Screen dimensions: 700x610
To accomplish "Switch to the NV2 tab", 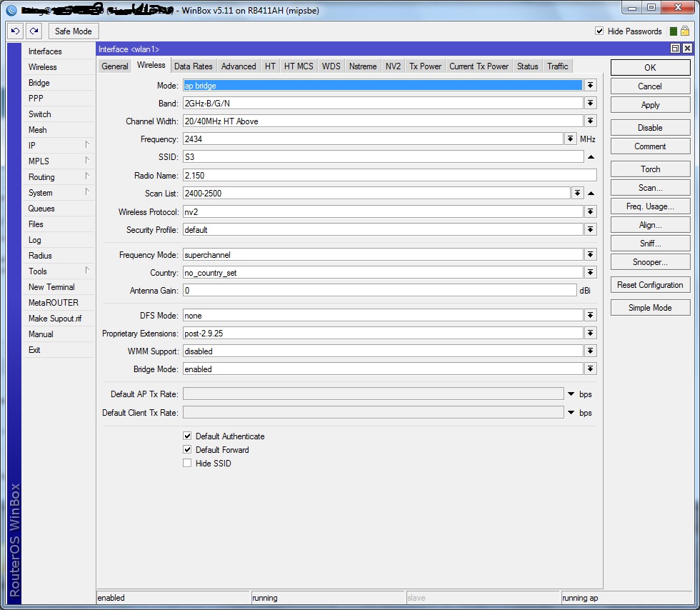I will coord(394,66).
